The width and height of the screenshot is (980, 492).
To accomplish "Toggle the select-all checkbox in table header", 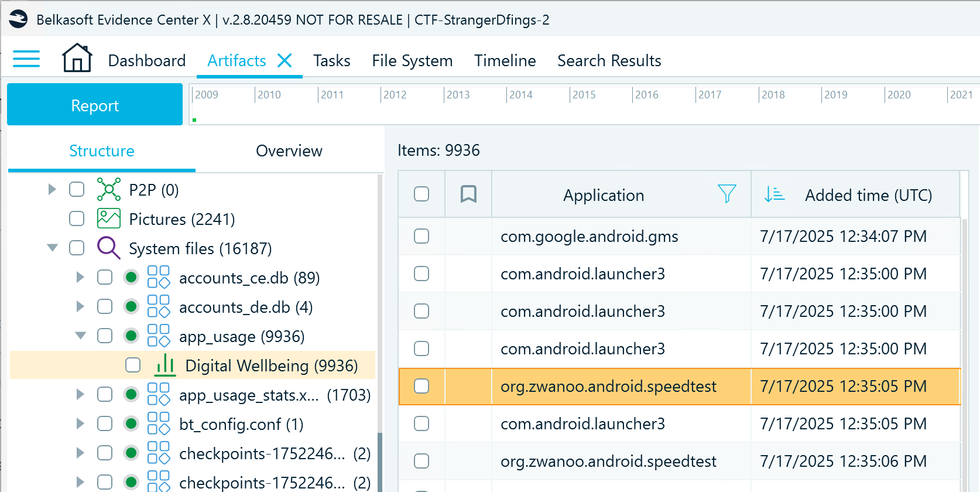I will pyautogui.click(x=422, y=194).
